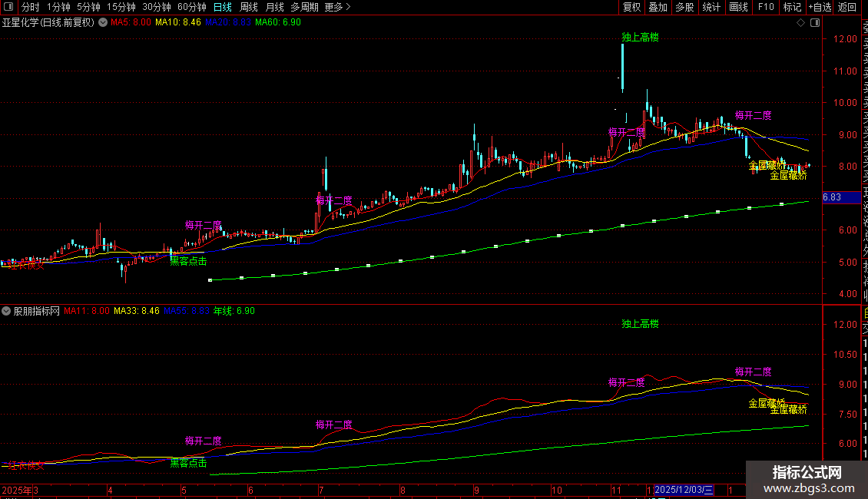Add stock via +自选

pos(820,7)
